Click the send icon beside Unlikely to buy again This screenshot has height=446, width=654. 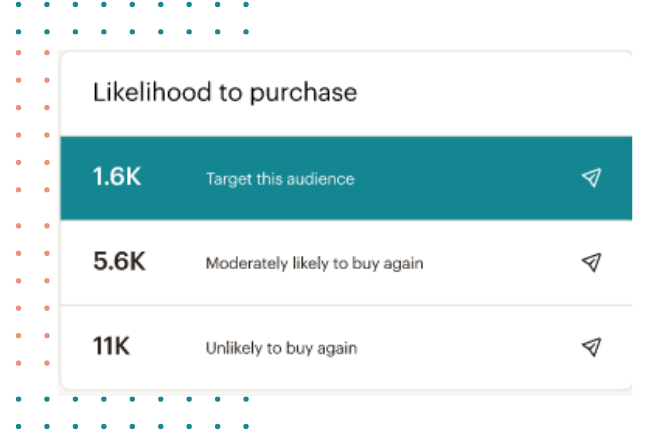point(591,347)
